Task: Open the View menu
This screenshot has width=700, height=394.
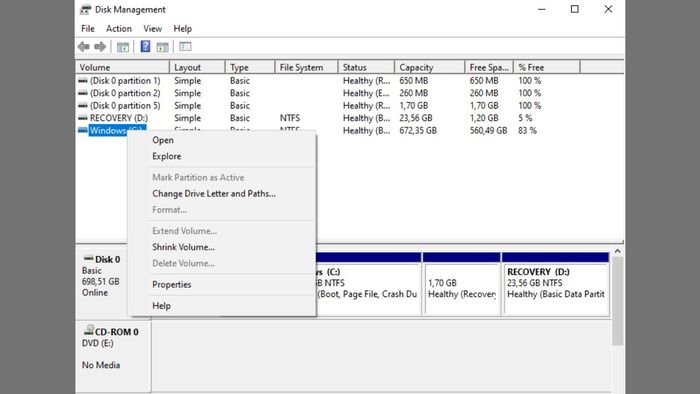Action: [152, 29]
